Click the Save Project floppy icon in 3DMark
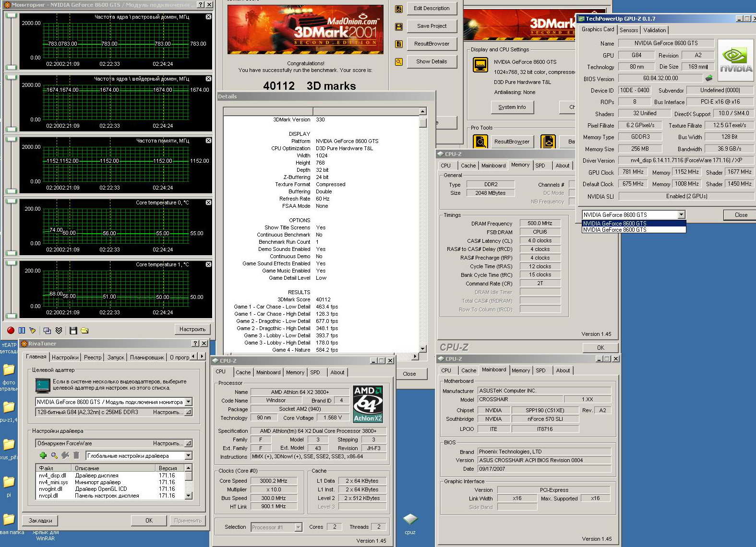Image resolution: width=756 pixels, height=547 pixels. coord(399,26)
